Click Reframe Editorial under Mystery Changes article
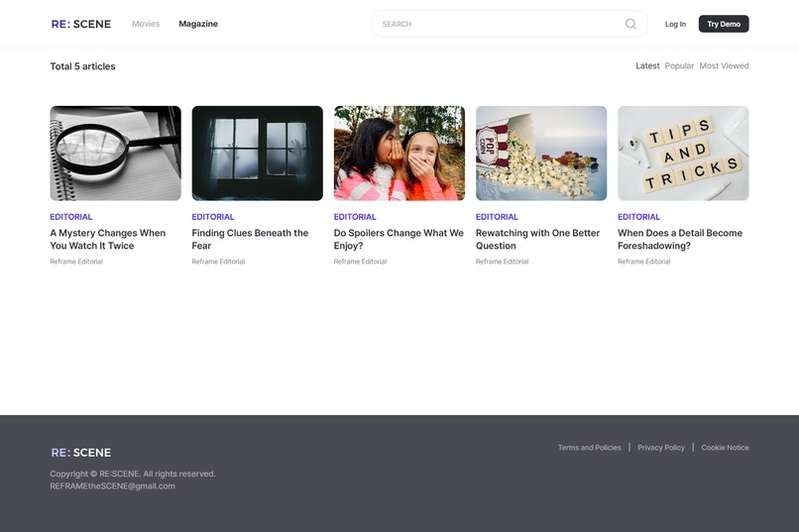 (x=76, y=262)
